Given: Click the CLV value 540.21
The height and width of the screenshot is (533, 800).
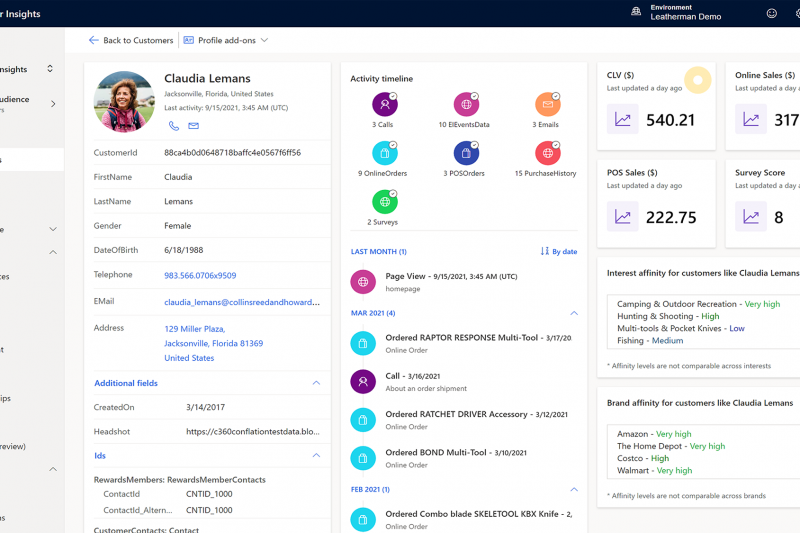Looking at the screenshot, I should pos(670,120).
